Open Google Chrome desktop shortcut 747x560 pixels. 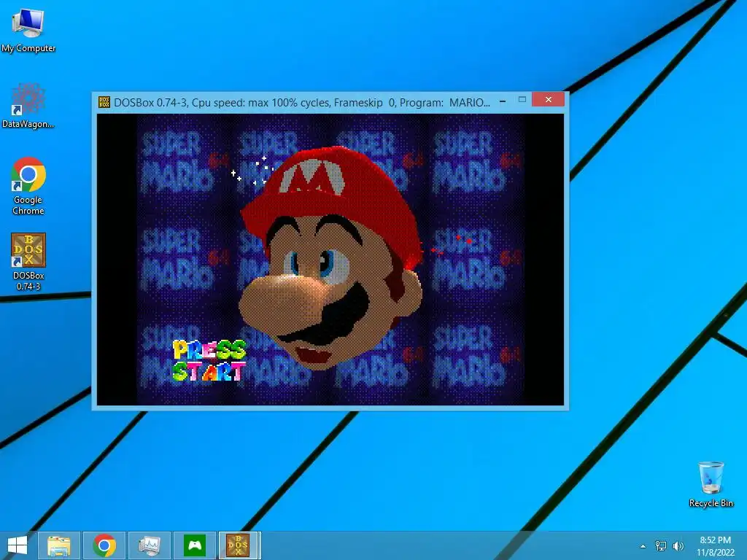click(x=28, y=186)
